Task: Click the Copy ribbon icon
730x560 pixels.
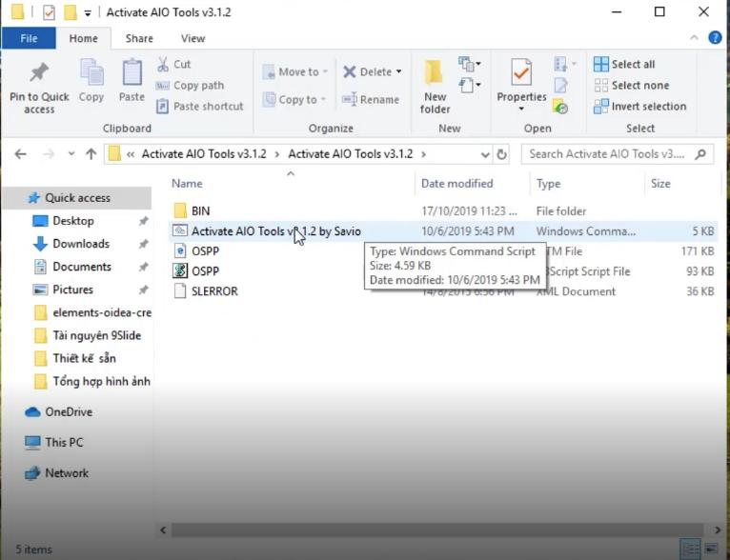Action: pyautogui.click(x=91, y=81)
